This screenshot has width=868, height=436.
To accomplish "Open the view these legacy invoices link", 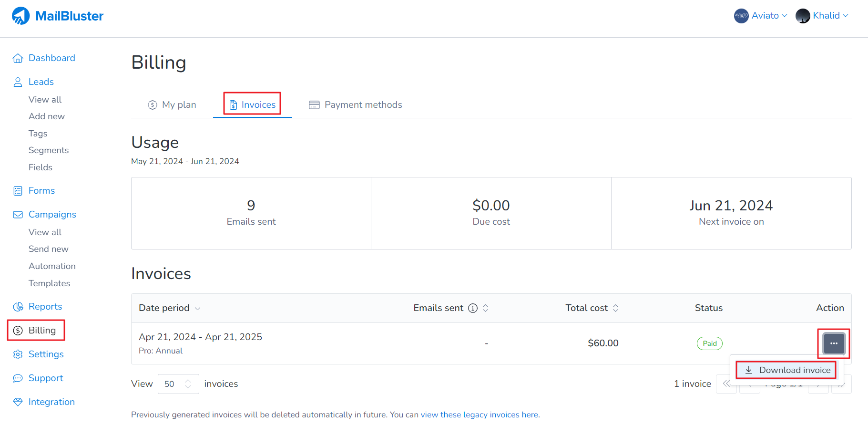I will [x=479, y=415].
